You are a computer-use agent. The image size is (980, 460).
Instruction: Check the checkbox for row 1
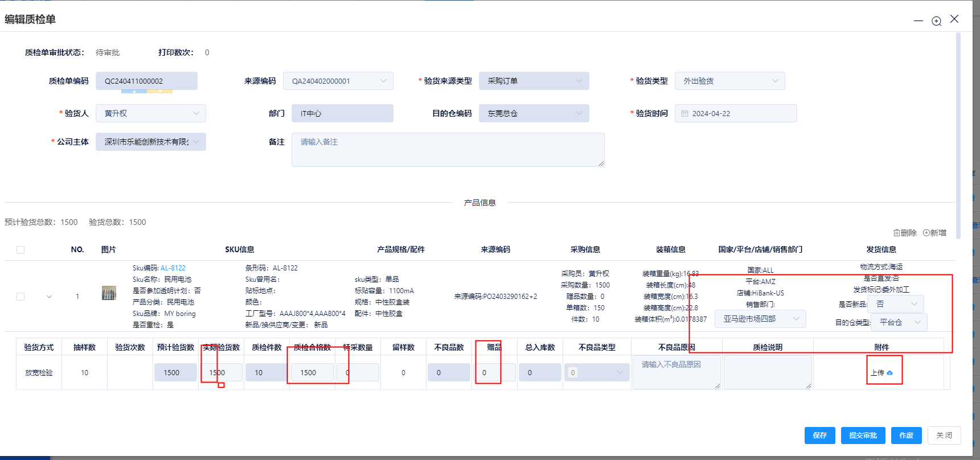click(x=20, y=297)
